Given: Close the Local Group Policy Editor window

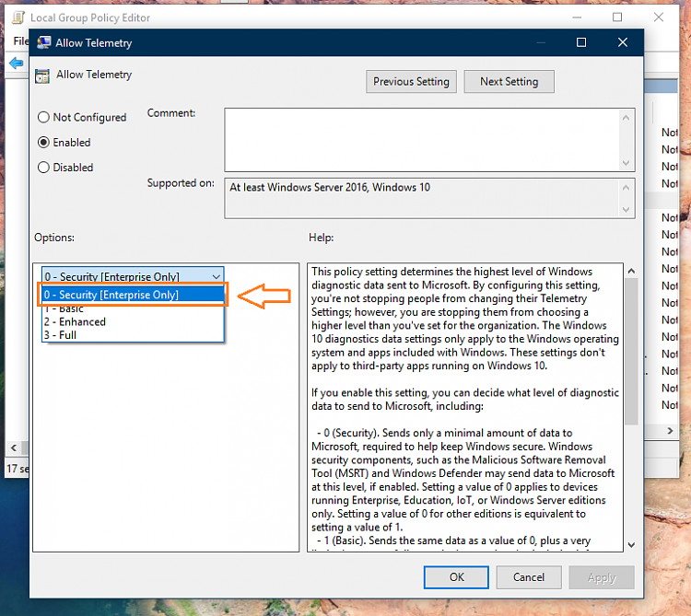Looking at the screenshot, I should coord(659,17).
